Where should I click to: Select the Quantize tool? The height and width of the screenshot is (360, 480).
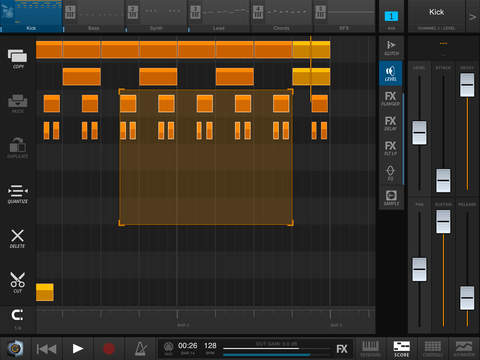[18, 194]
